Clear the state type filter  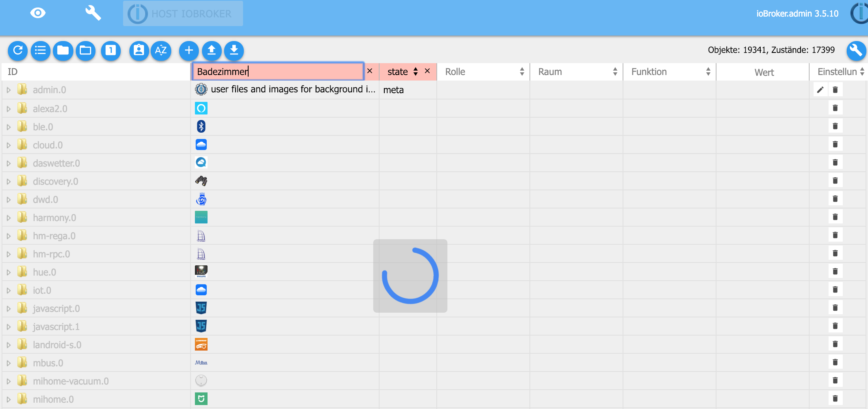[427, 71]
